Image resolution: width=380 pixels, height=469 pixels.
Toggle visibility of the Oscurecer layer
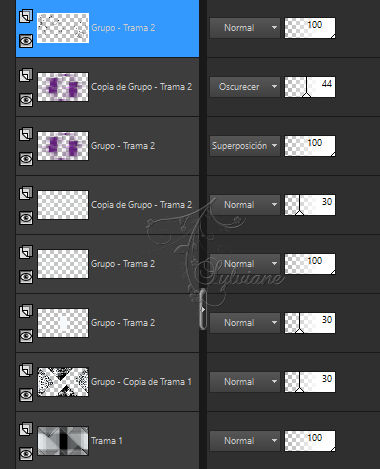[26, 100]
